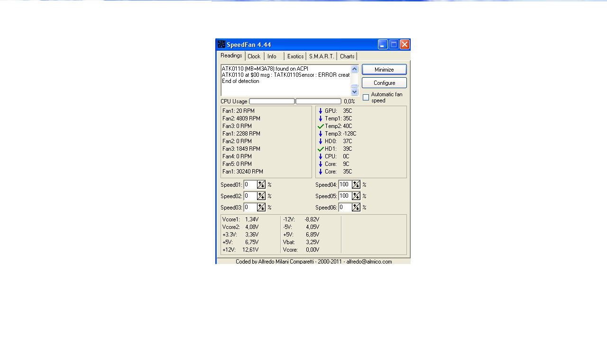Select the 'Fan5: 0 RPM' reading
This screenshot has width=607, height=364.
point(237,164)
